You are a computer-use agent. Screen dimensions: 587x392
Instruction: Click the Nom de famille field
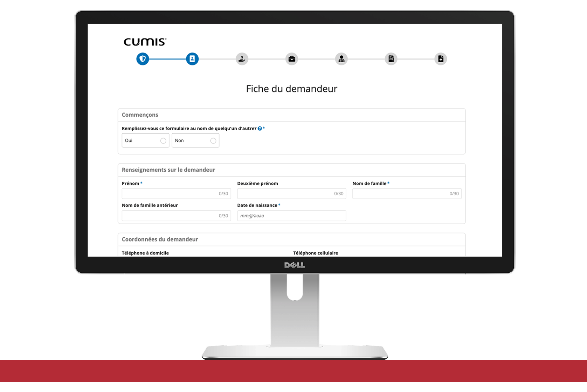[x=407, y=194]
